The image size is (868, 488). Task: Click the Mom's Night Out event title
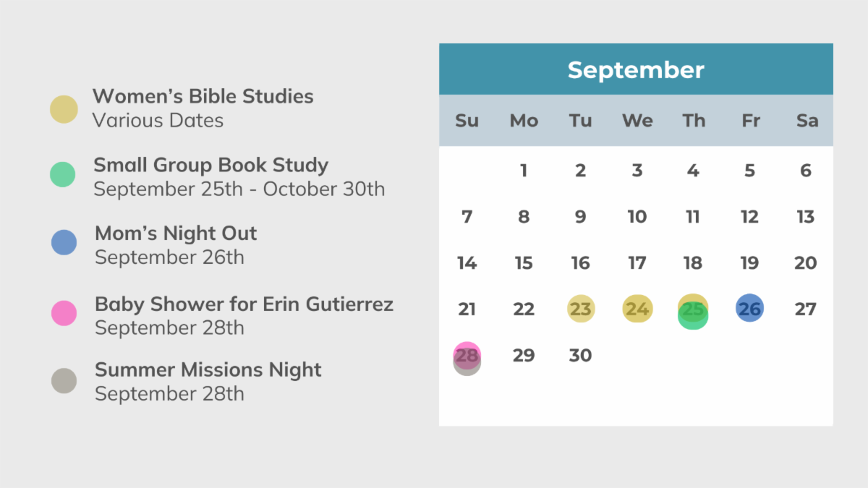(x=176, y=234)
